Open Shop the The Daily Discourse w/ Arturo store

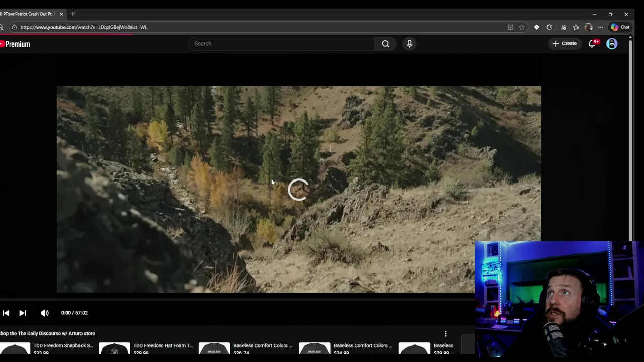point(47,333)
